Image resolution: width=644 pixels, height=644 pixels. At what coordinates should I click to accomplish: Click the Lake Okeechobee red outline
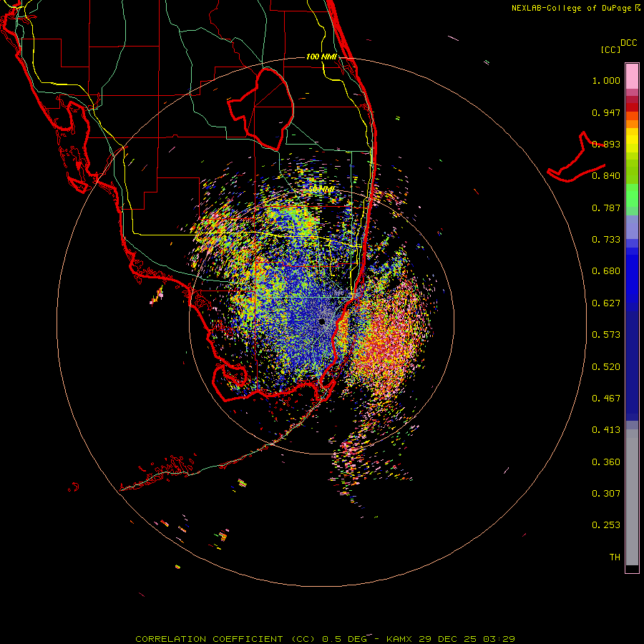(x=260, y=109)
